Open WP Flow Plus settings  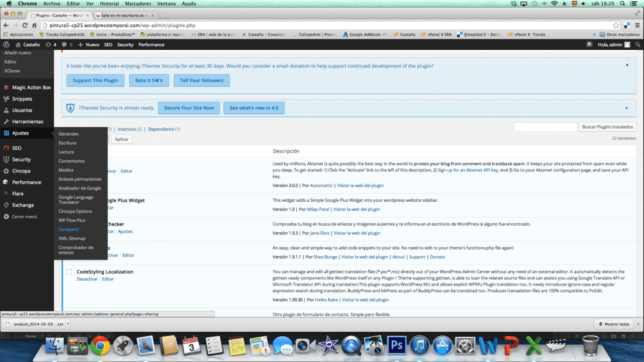(x=72, y=220)
